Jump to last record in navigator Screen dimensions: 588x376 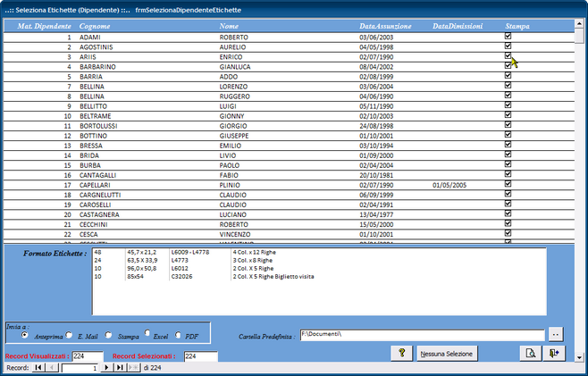point(120,367)
